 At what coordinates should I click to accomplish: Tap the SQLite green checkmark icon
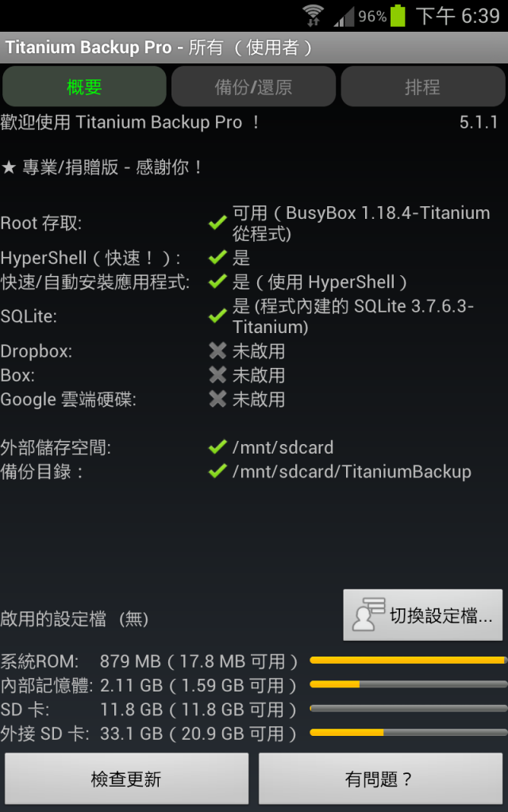tap(217, 316)
